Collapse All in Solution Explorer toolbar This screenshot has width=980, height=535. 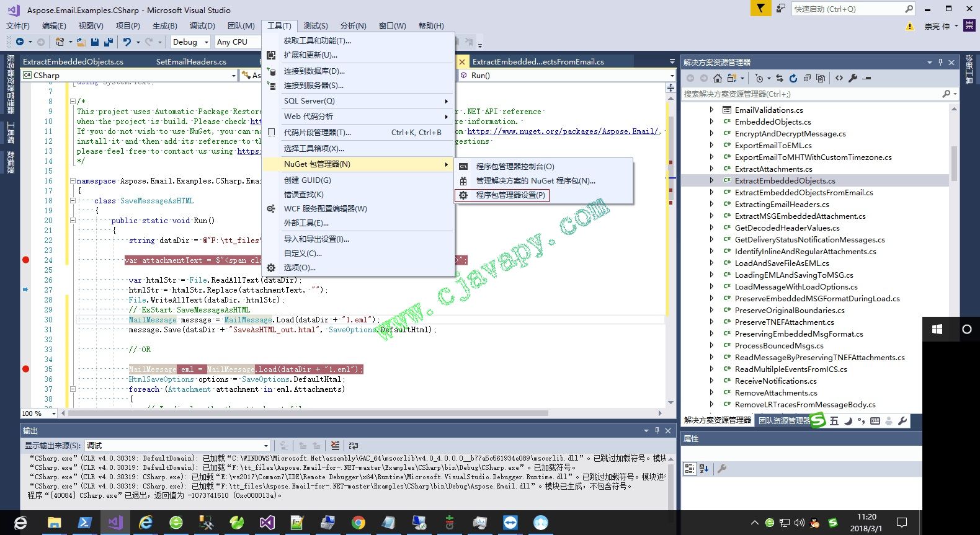807,78
